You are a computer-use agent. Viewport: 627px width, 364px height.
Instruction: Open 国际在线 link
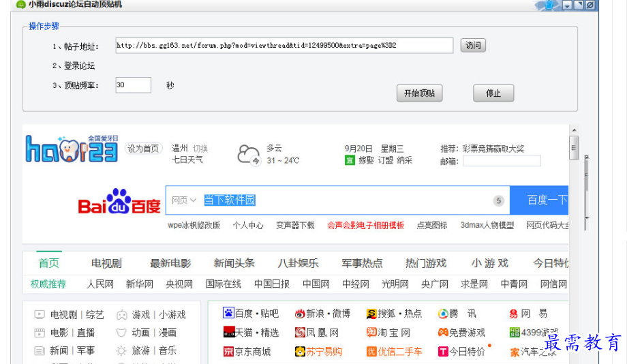tap(223, 284)
